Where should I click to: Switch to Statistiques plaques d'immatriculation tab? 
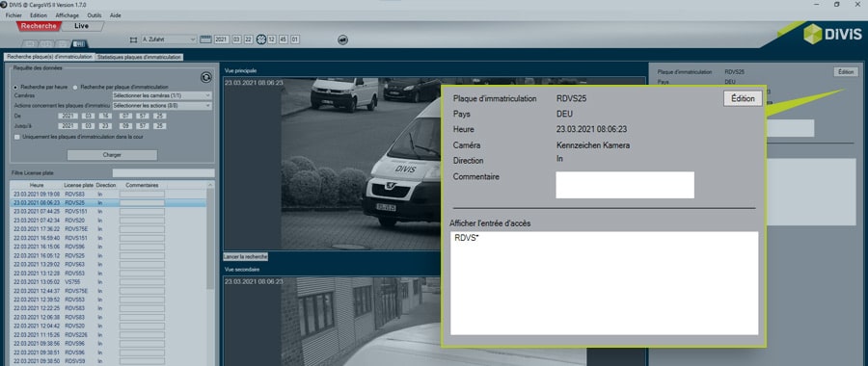(139, 57)
